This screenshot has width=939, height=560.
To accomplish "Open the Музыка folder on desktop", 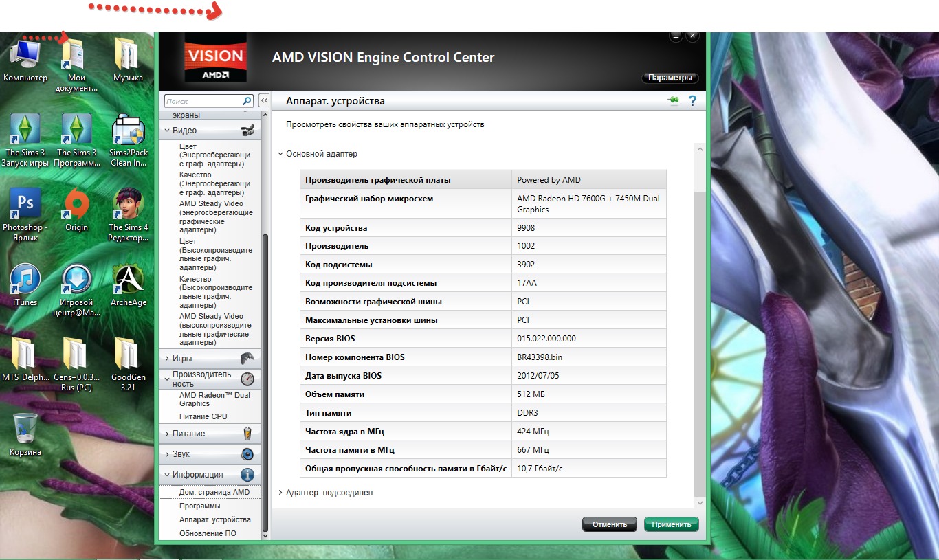I will (128, 60).
